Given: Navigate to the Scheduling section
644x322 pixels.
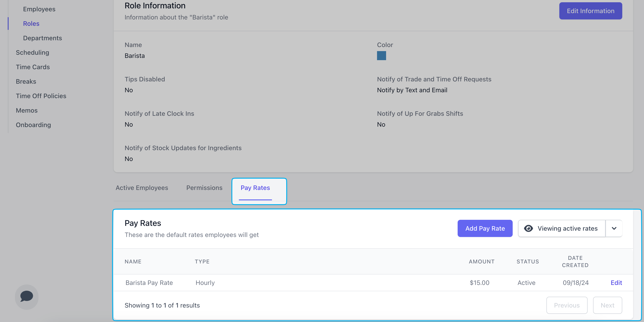Looking at the screenshot, I should tap(33, 52).
